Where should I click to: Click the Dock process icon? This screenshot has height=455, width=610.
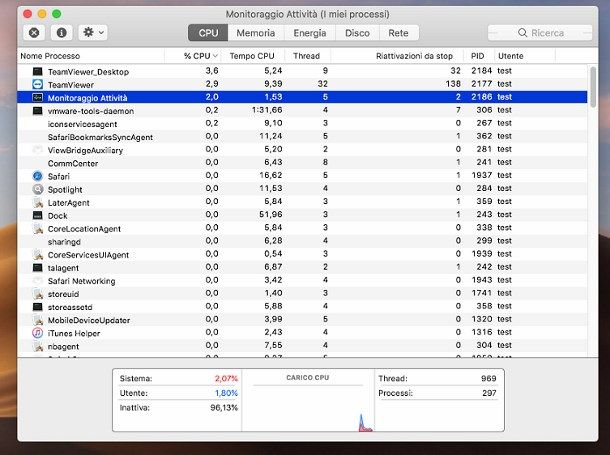37,215
